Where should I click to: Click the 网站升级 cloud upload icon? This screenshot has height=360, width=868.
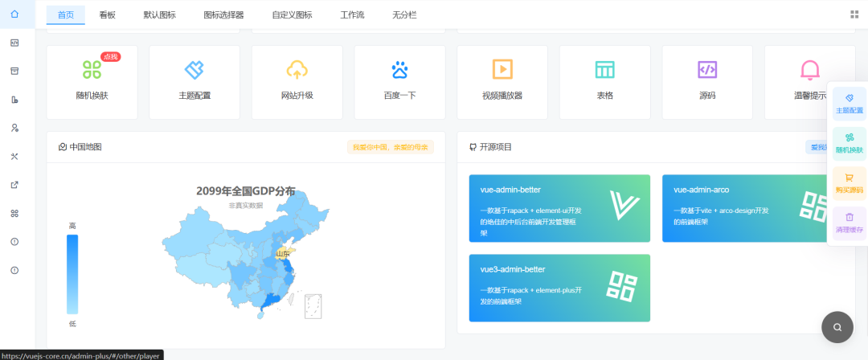297,70
